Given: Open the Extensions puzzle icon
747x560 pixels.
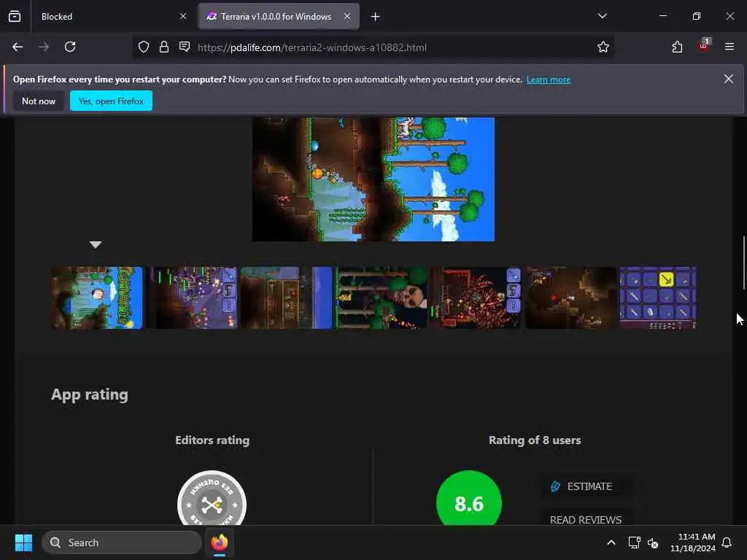Looking at the screenshot, I should coord(677,47).
